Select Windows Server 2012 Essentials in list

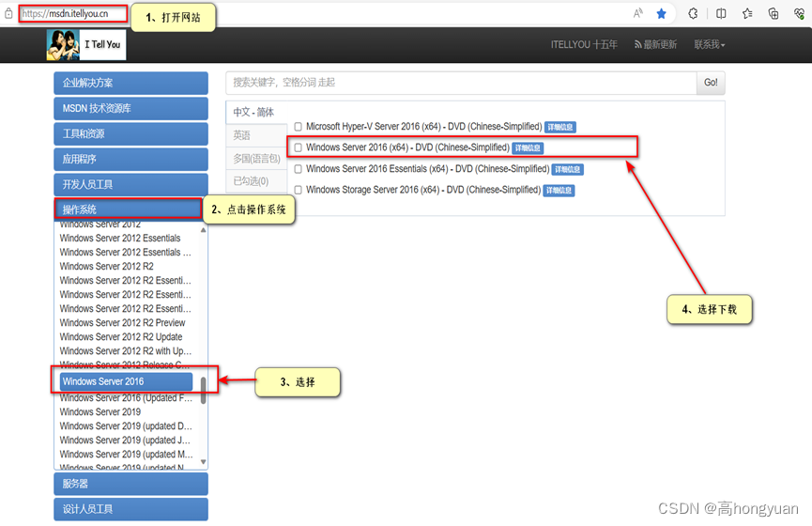(x=120, y=238)
